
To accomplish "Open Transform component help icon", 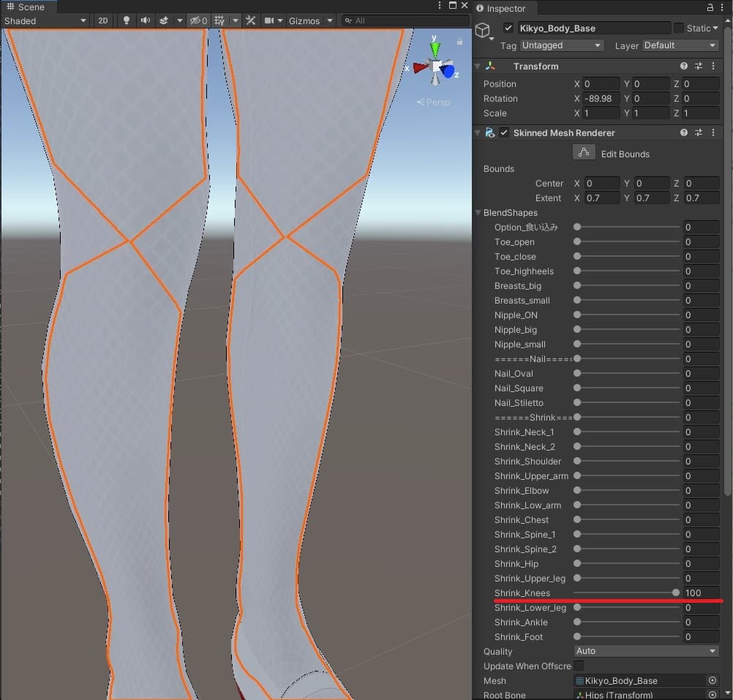I will [684, 67].
